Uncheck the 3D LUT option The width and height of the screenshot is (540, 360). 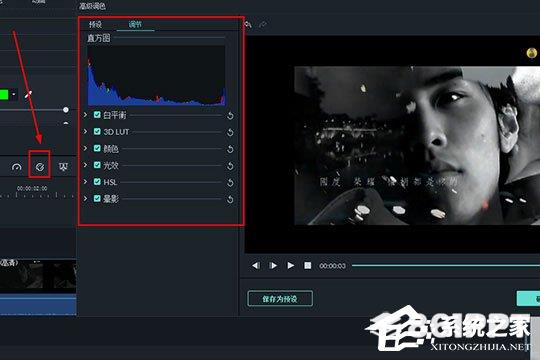coord(97,132)
